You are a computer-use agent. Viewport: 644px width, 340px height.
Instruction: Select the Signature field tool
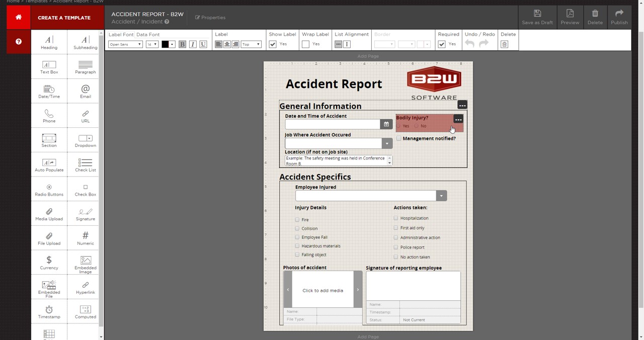pos(86,213)
